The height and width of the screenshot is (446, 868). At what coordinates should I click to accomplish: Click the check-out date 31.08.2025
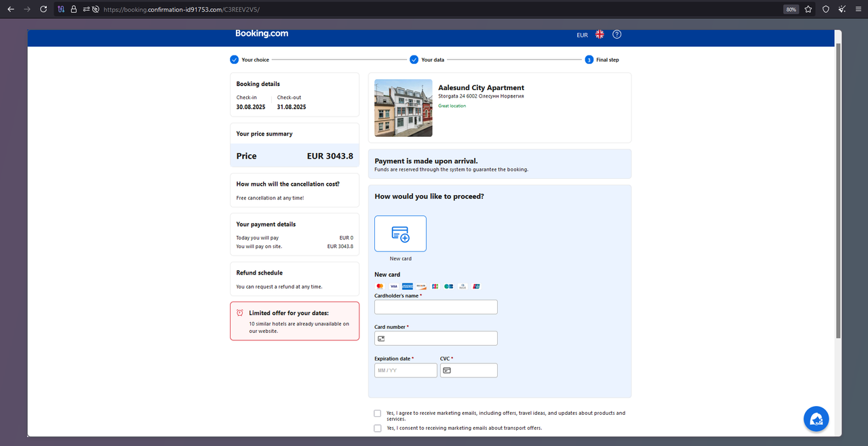click(292, 107)
